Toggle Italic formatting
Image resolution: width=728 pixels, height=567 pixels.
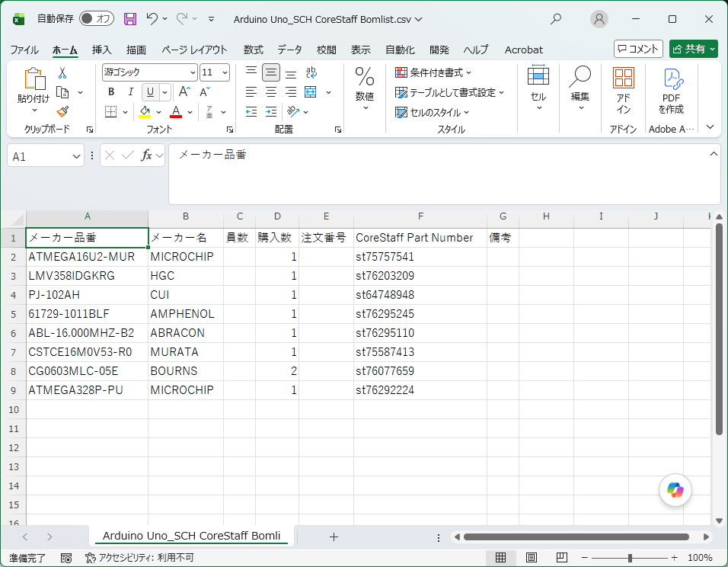tap(131, 92)
